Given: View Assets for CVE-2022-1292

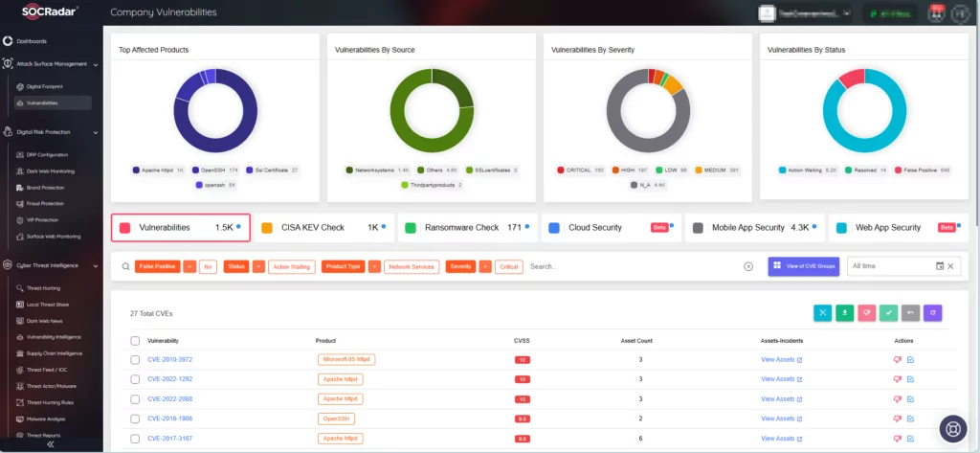Looking at the screenshot, I should pyautogui.click(x=781, y=379).
